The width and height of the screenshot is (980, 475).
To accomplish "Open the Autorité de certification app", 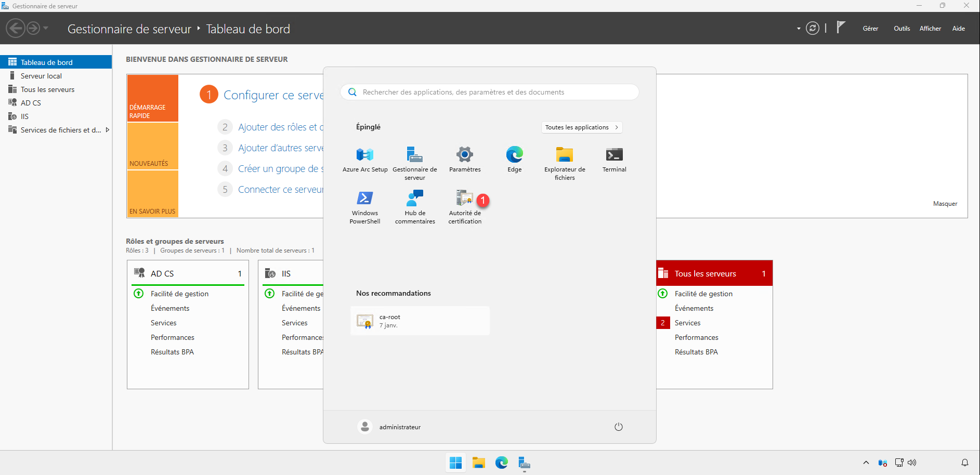I will [x=464, y=199].
